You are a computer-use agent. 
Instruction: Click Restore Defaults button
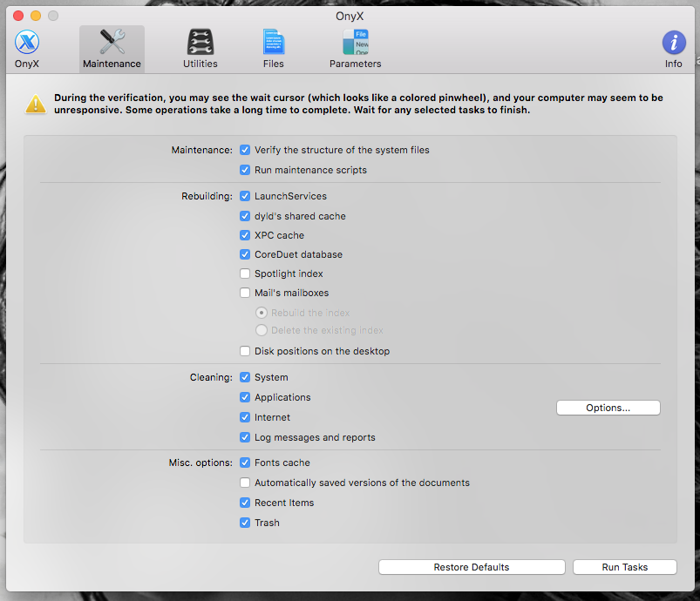472,567
